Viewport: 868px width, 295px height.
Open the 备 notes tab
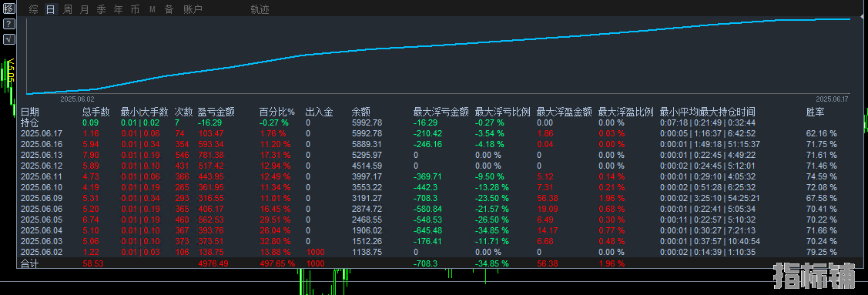pyautogui.click(x=169, y=9)
